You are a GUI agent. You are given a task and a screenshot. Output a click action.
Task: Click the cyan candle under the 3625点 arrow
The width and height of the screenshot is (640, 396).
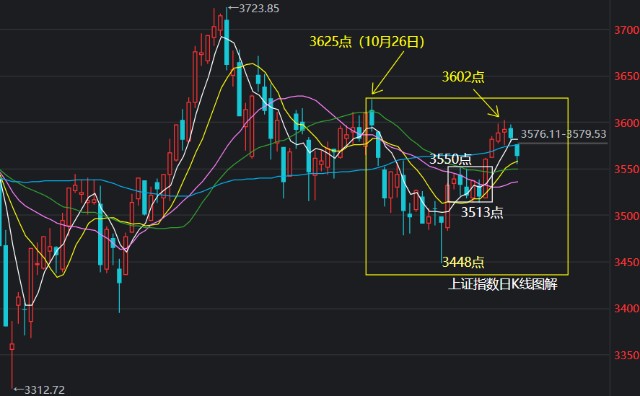tap(372, 118)
